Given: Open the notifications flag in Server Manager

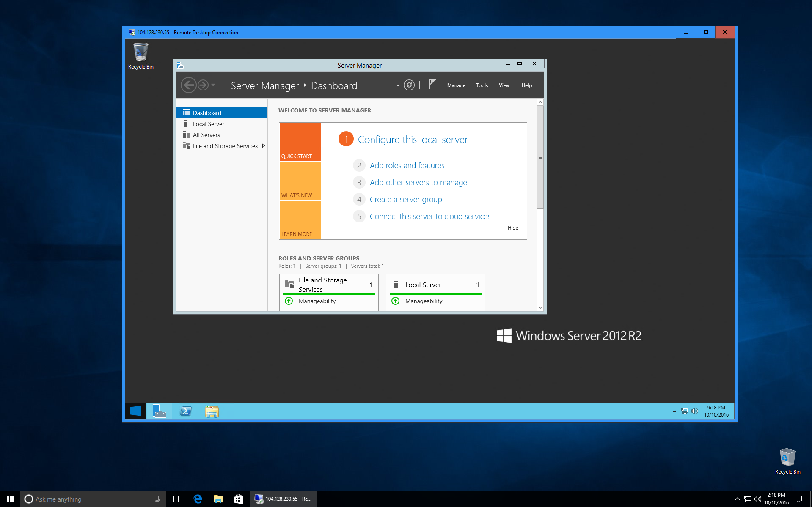Looking at the screenshot, I should coord(431,85).
